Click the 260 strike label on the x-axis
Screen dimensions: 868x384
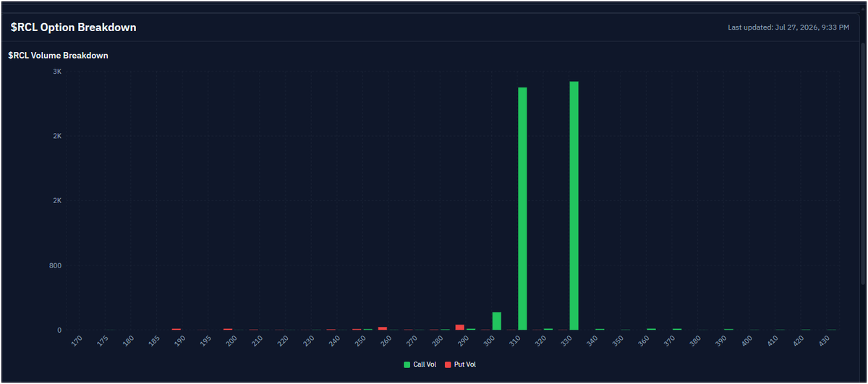coord(386,341)
